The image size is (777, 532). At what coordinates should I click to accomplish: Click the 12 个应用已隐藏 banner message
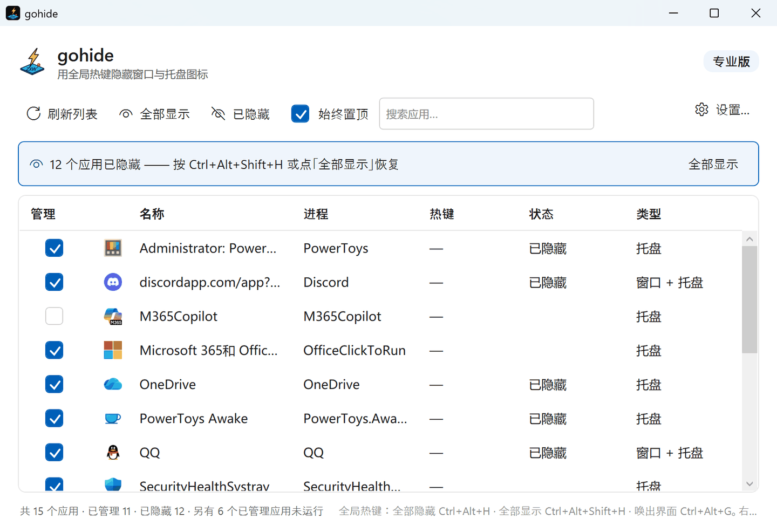tap(224, 164)
